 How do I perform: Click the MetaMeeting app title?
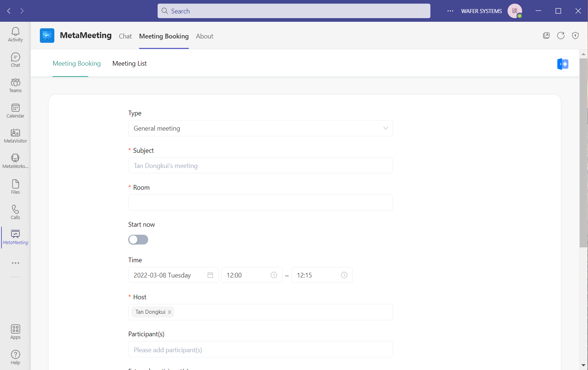(x=86, y=35)
